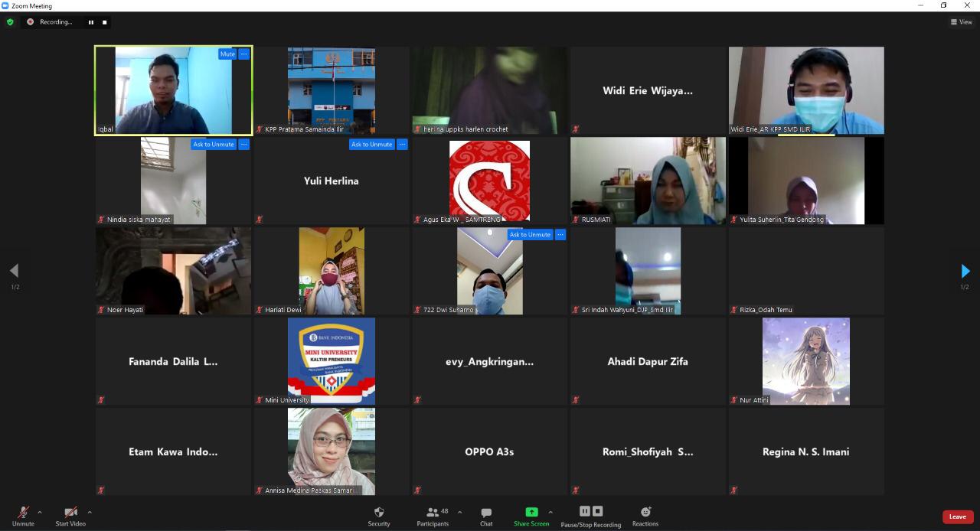Open the View layout menu
The width and height of the screenshot is (980, 531).
961,22
